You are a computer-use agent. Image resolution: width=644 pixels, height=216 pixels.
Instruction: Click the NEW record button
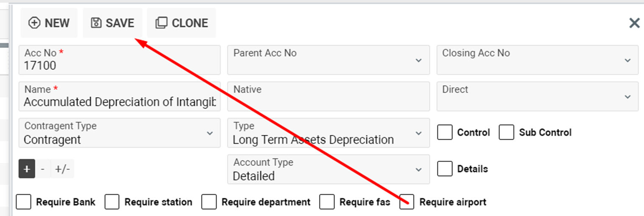49,23
